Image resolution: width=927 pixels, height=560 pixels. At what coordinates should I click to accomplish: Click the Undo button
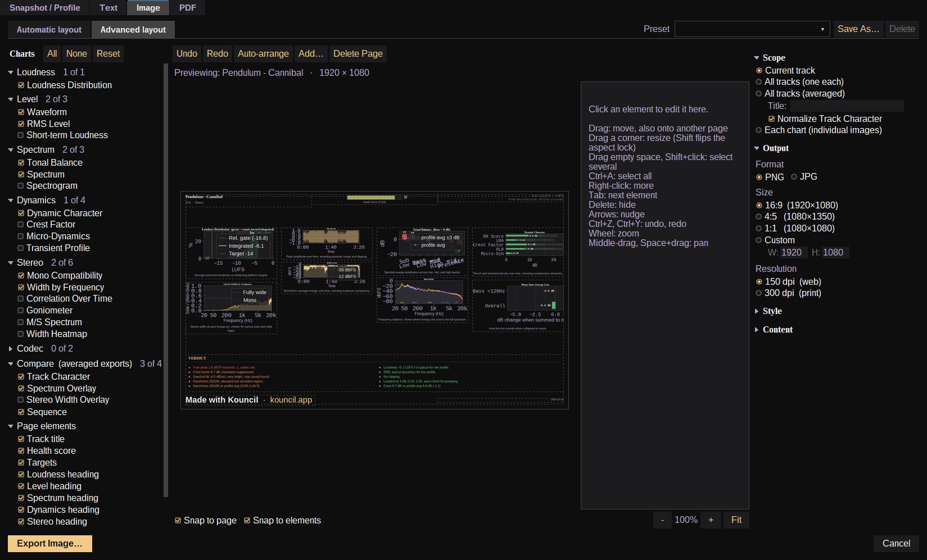pyautogui.click(x=187, y=54)
